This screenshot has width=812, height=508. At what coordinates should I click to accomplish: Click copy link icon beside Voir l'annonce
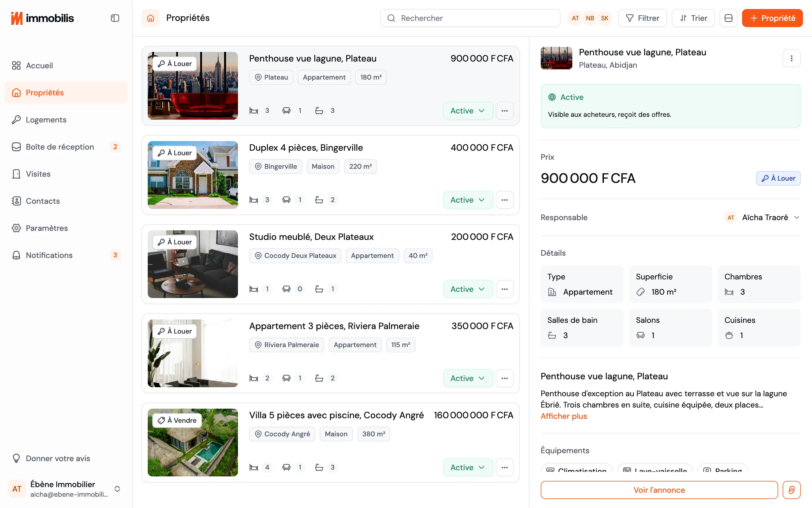point(791,490)
